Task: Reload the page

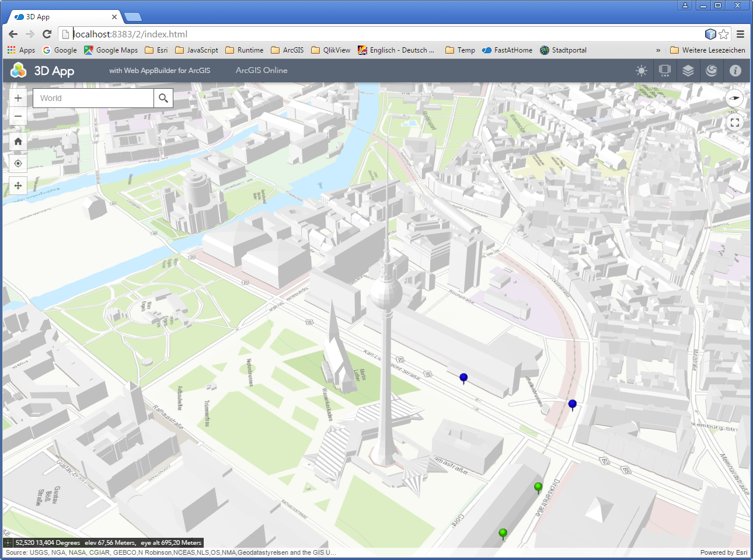Action: (47, 34)
